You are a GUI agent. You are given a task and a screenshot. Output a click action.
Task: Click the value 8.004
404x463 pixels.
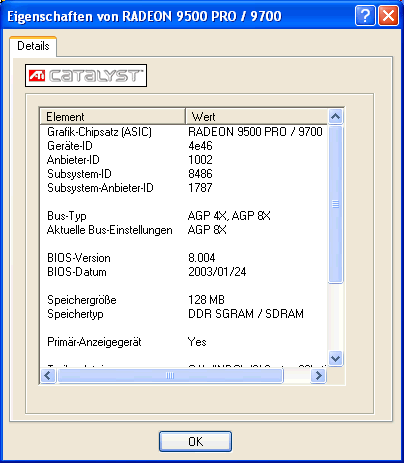(x=202, y=258)
